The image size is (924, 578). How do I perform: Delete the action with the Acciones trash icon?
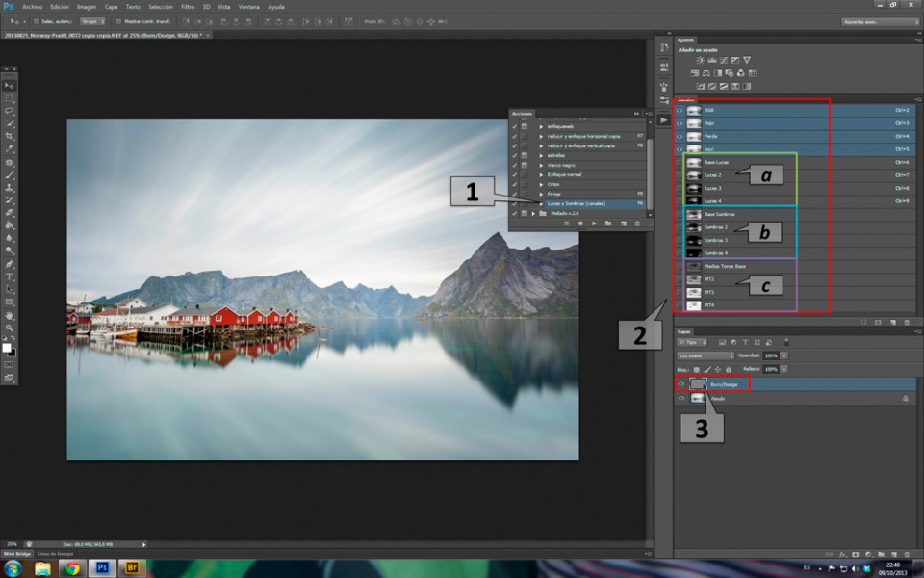click(638, 223)
